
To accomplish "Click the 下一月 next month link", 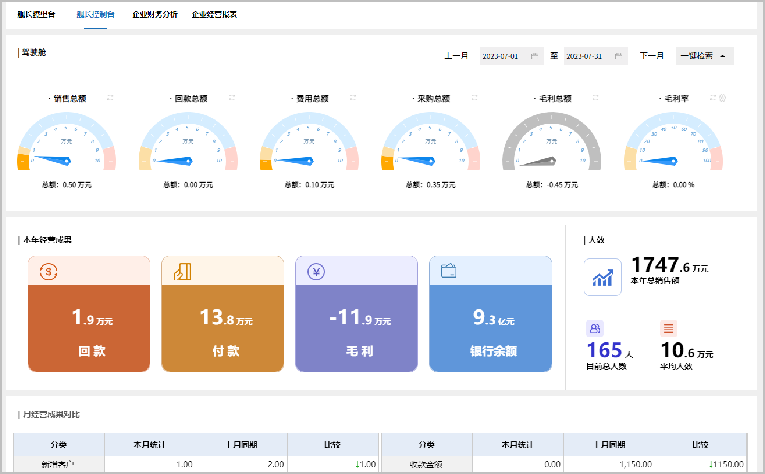I will coord(651,56).
